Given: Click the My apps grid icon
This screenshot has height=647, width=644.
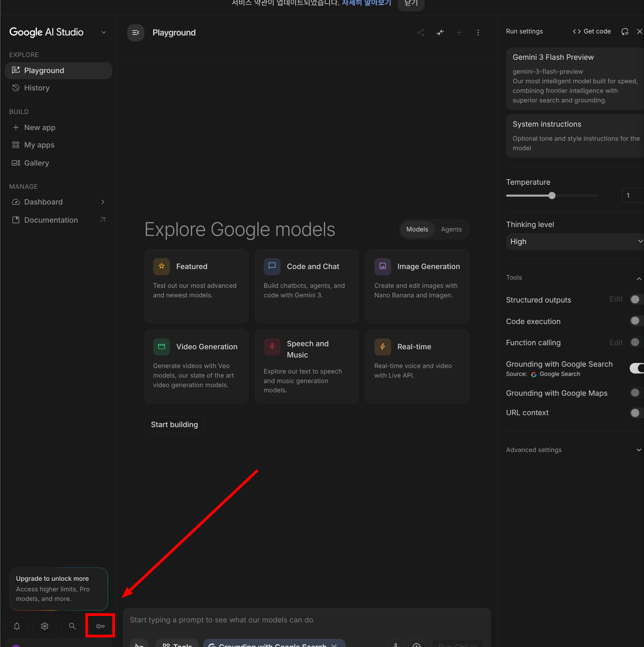Looking at the screenshot, I should pos(16,145).
